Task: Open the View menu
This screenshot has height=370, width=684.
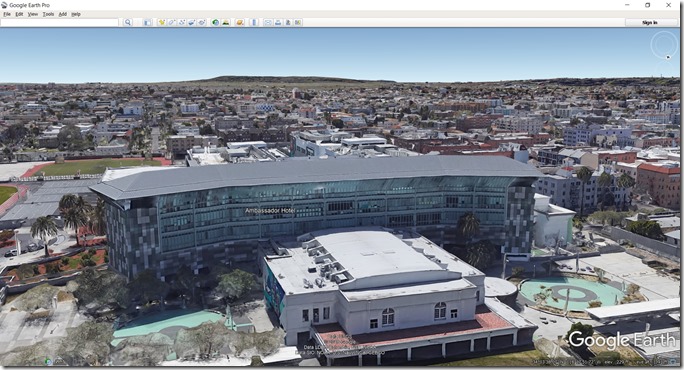Action: [33, 14]
